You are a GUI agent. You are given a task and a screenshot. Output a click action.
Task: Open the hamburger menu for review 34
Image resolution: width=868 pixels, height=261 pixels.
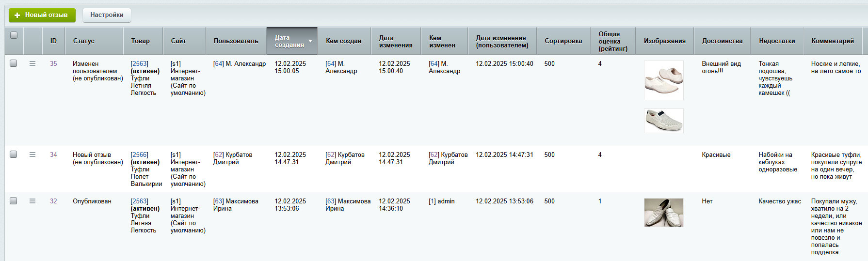[32, 154]
